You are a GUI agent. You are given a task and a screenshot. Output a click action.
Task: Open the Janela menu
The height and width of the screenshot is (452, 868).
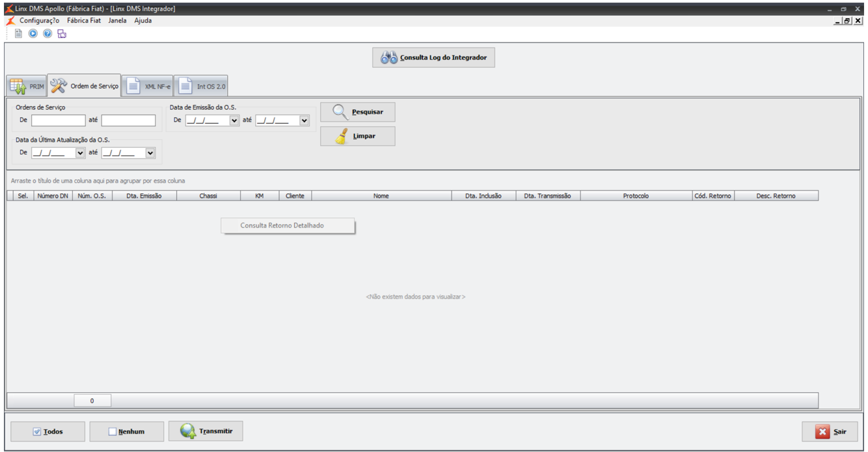[x=118, y=21]
